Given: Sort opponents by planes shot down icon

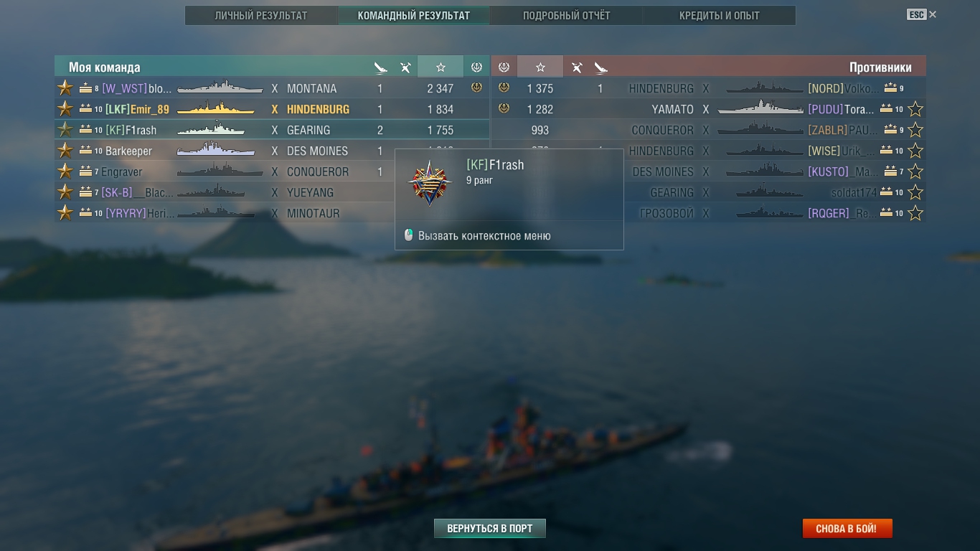Looking at the screenshot, I should coord(576,67).
